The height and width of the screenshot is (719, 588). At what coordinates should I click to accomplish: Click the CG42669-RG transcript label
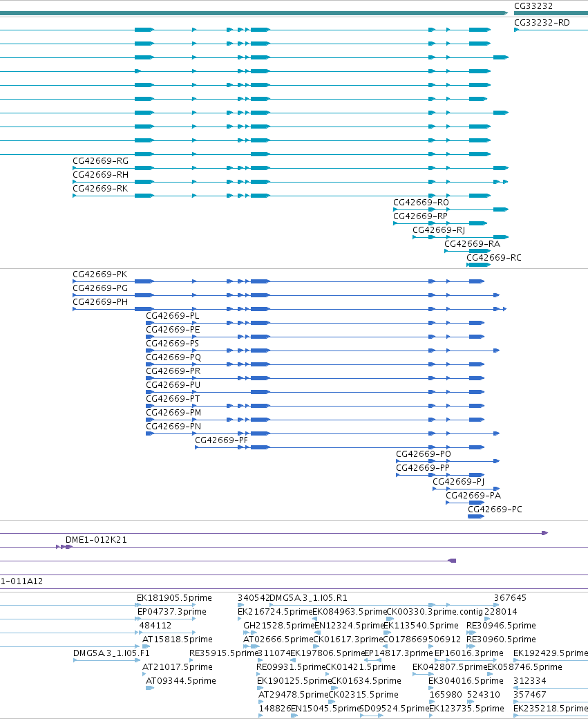(100, 161)
